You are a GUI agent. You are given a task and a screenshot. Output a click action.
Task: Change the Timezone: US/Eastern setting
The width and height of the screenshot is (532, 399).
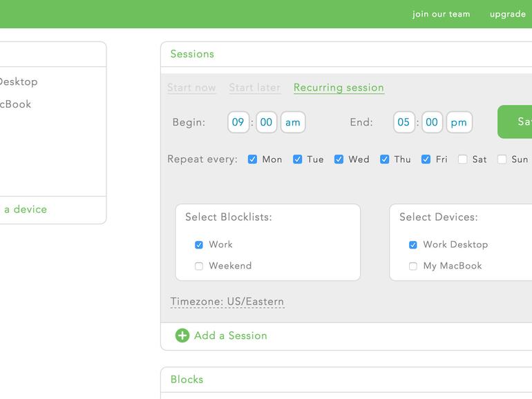(x=227, y=302)
